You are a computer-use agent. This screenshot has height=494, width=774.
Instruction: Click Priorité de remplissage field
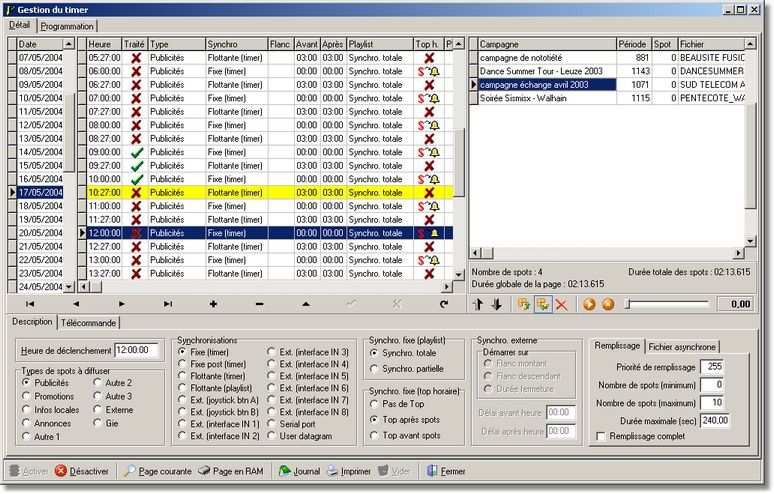click(712, 367)
